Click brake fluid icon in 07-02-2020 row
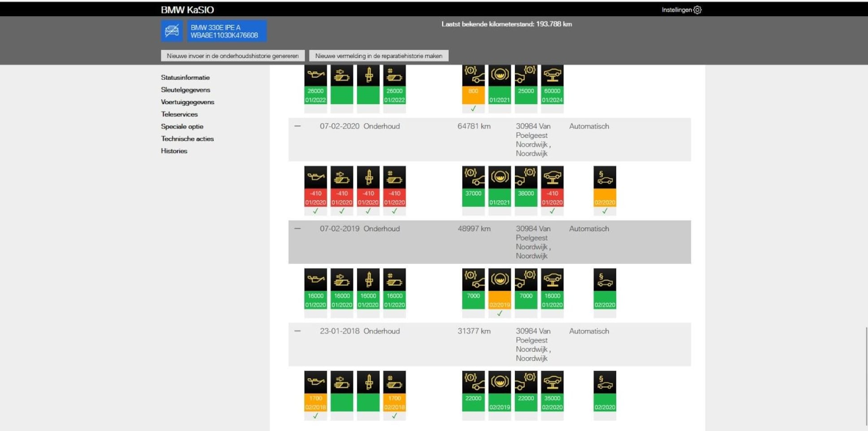This screenshot has width=868, height=431. 500,177
